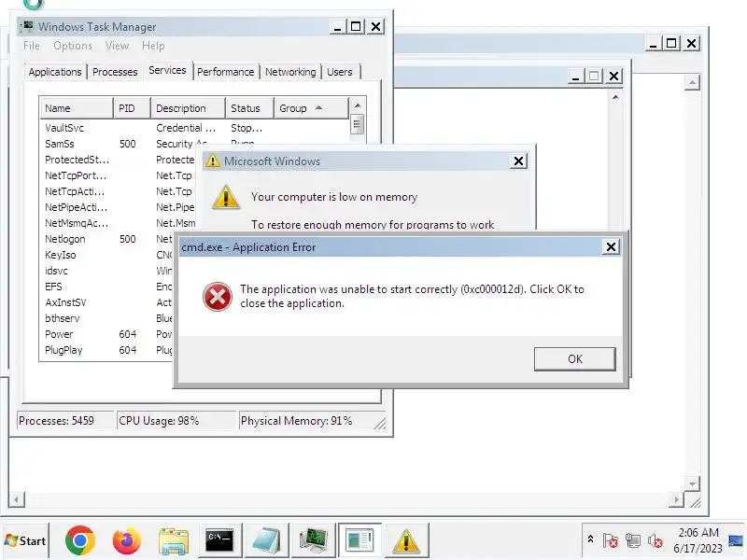The image size is (747, 560).
Task: Switch to the Performance tab
Action: 225,72
